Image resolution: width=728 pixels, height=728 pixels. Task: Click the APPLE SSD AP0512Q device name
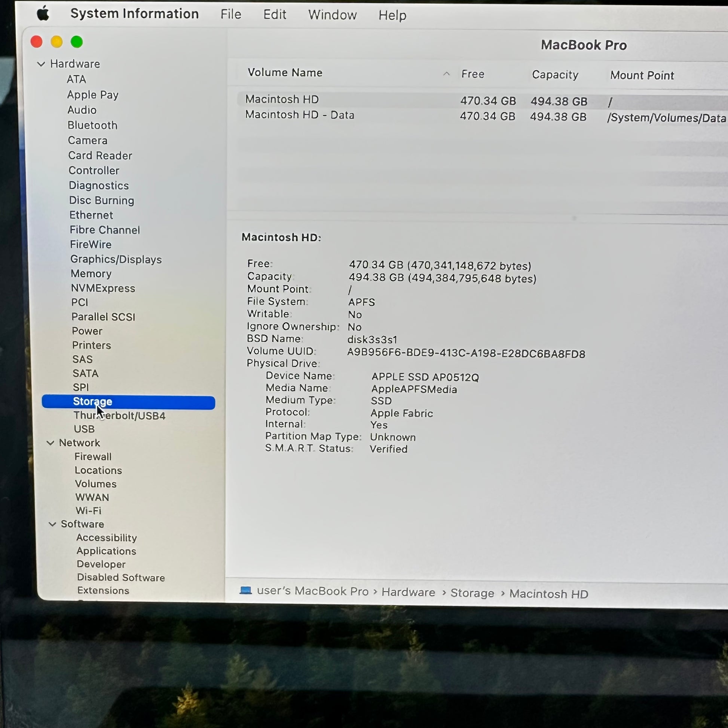coord(425,377)
